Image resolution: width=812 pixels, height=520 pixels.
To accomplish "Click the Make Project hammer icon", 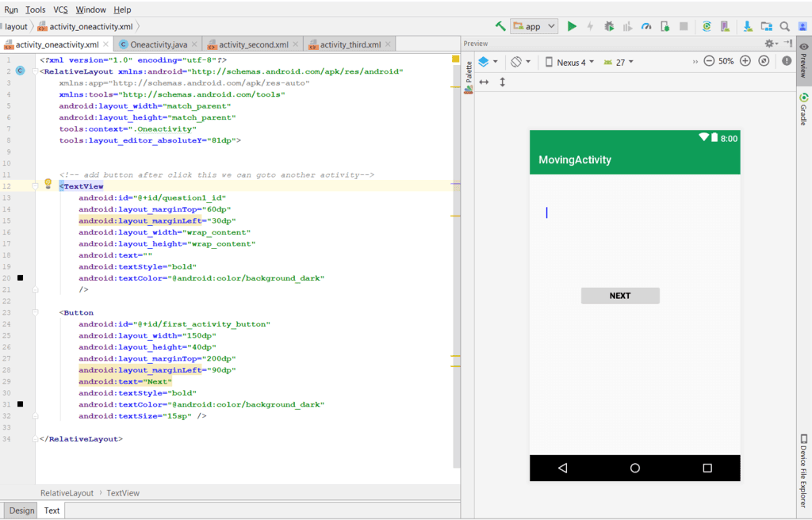I will (500, 26).
